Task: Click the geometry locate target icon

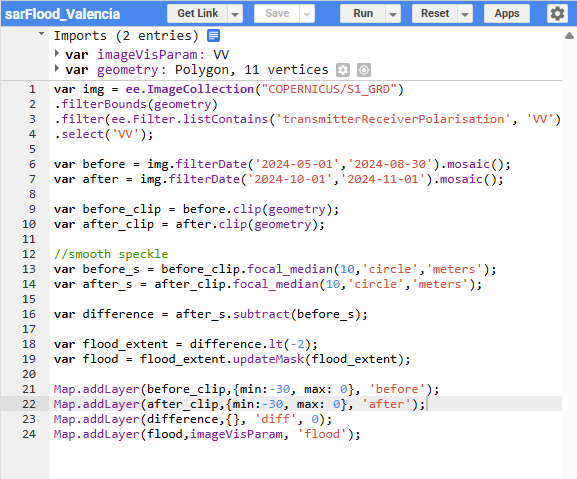Action: pos(364,70)
